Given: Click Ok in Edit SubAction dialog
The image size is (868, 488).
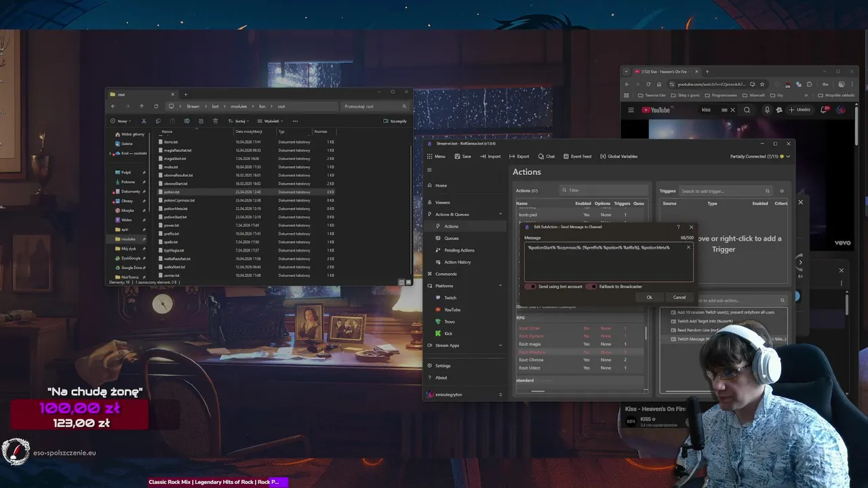Looking at the screenshot, I should tap(649, 297).
